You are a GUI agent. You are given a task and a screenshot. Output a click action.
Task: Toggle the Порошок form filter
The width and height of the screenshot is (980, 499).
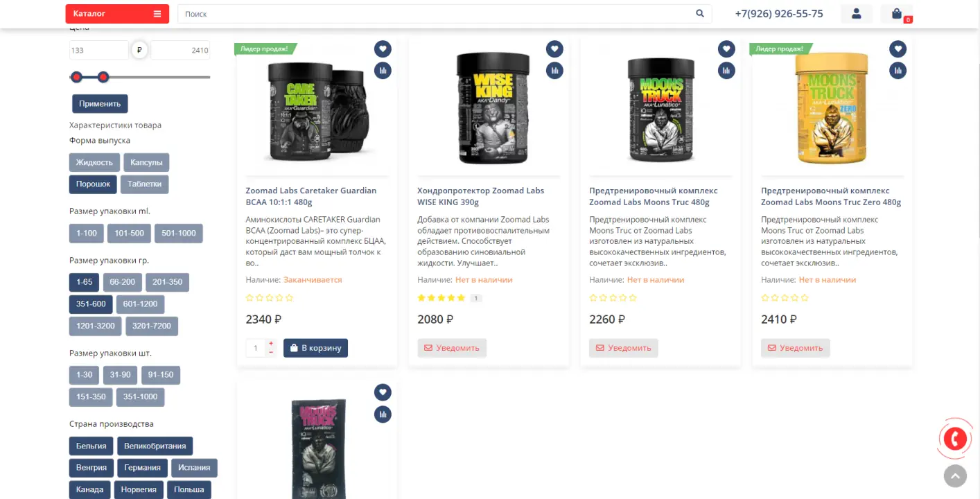tap(93, 184)
